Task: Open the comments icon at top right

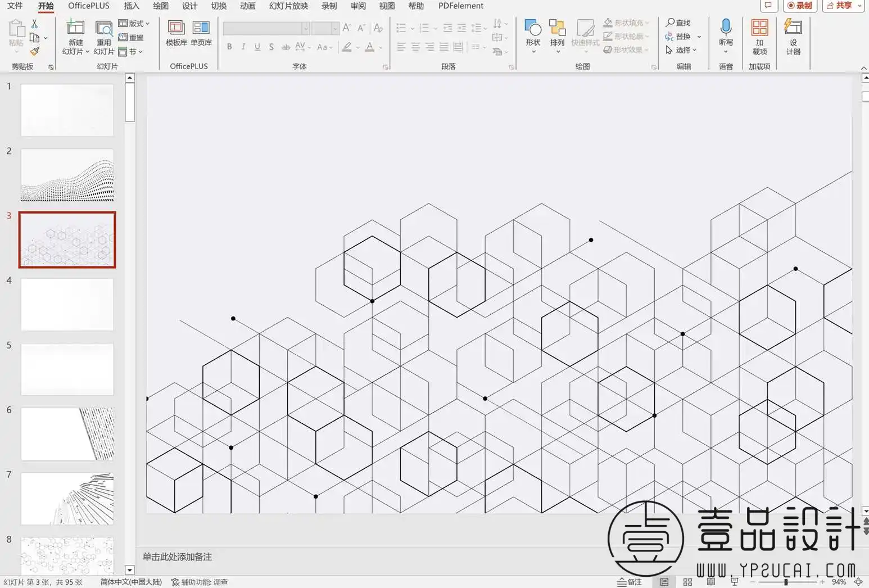Action: (768, 6)
